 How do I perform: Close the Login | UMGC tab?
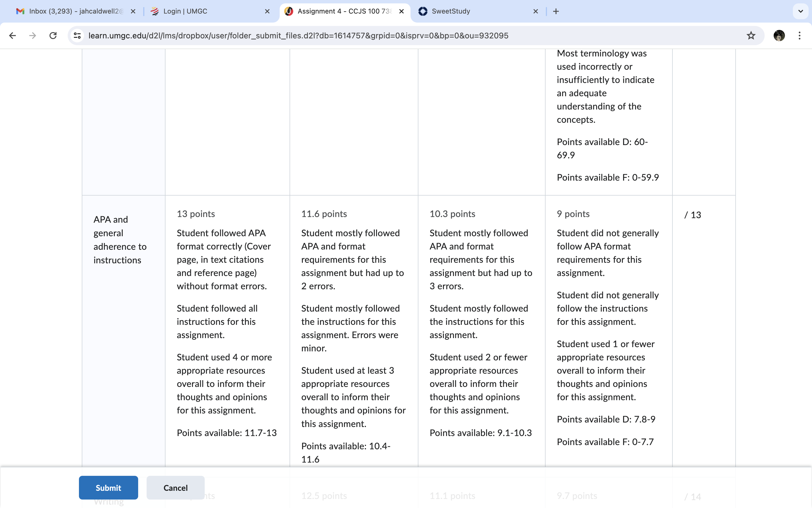(267, 11)
